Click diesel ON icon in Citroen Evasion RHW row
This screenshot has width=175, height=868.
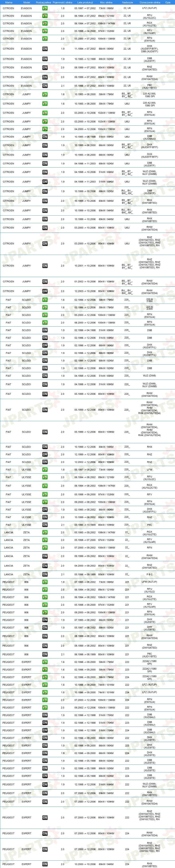tap(45, 77)
